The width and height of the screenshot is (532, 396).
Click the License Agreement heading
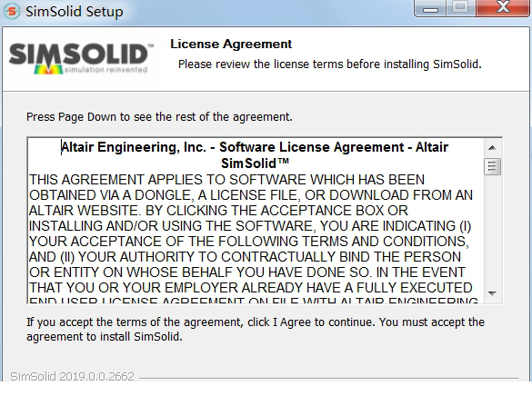pyautogui.click(x=231, y=44)
